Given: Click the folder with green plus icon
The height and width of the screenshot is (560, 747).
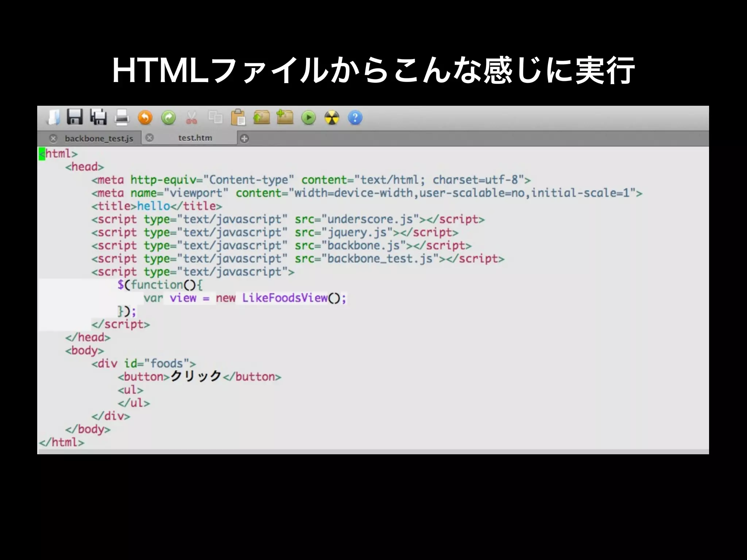Looking at the screenshot, I should (x=285, y=117).
